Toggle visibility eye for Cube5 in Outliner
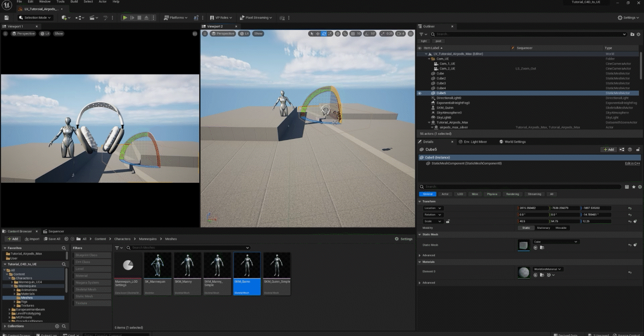Screen dimensions: 644x336 tap(420, 93)
